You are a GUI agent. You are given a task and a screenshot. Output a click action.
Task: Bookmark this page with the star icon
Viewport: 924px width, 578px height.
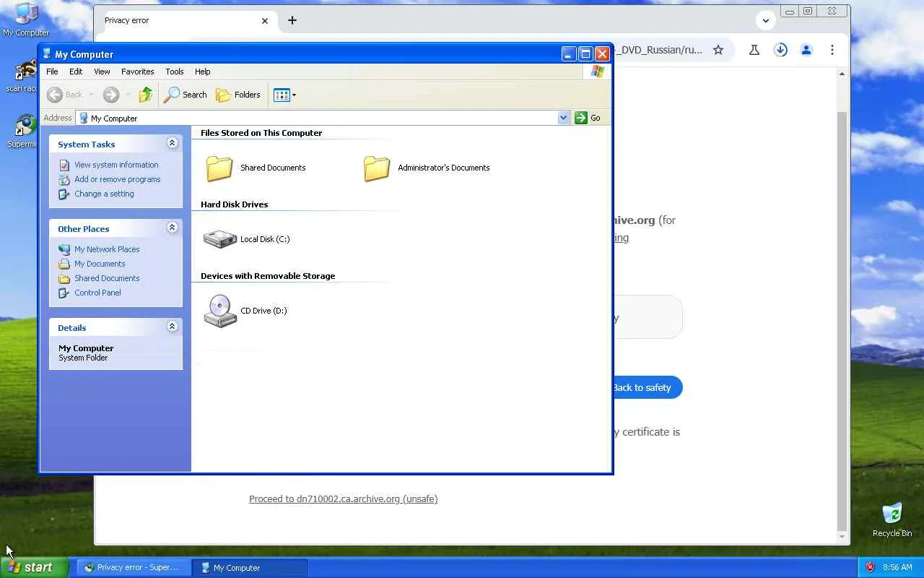(x=718, y=50)
